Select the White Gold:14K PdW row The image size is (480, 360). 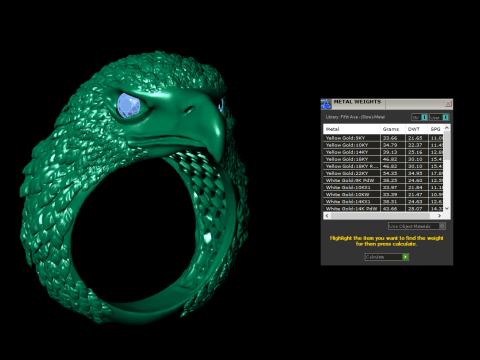point(383,208)
